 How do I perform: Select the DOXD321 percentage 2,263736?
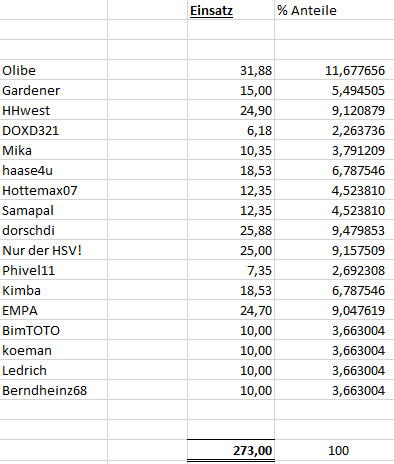pyautogui.click(x=334, y=130)
